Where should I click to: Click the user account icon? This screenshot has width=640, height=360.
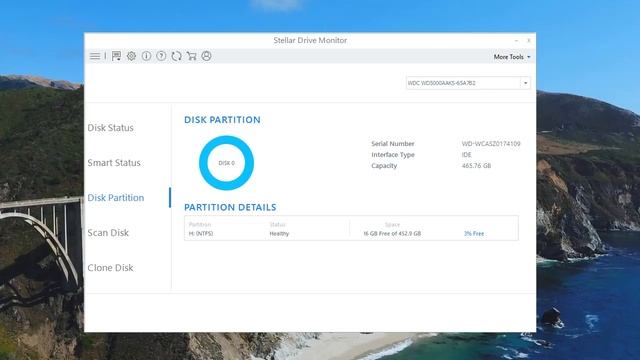(x=207, y=56)
